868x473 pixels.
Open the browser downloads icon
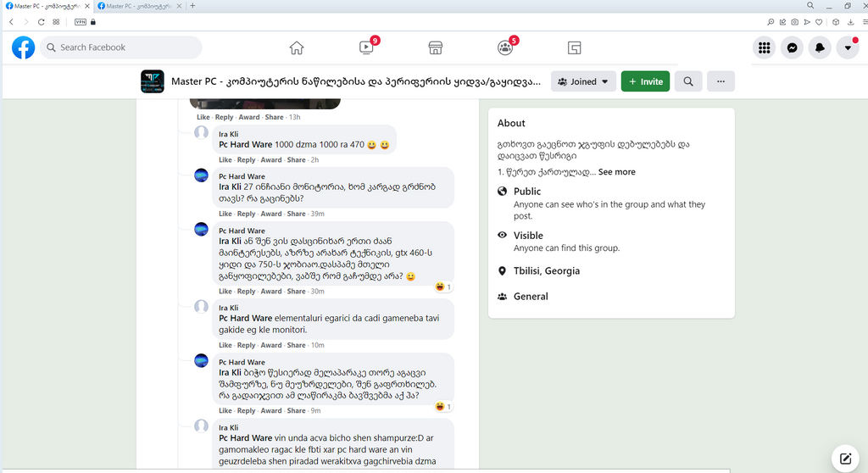851,22
